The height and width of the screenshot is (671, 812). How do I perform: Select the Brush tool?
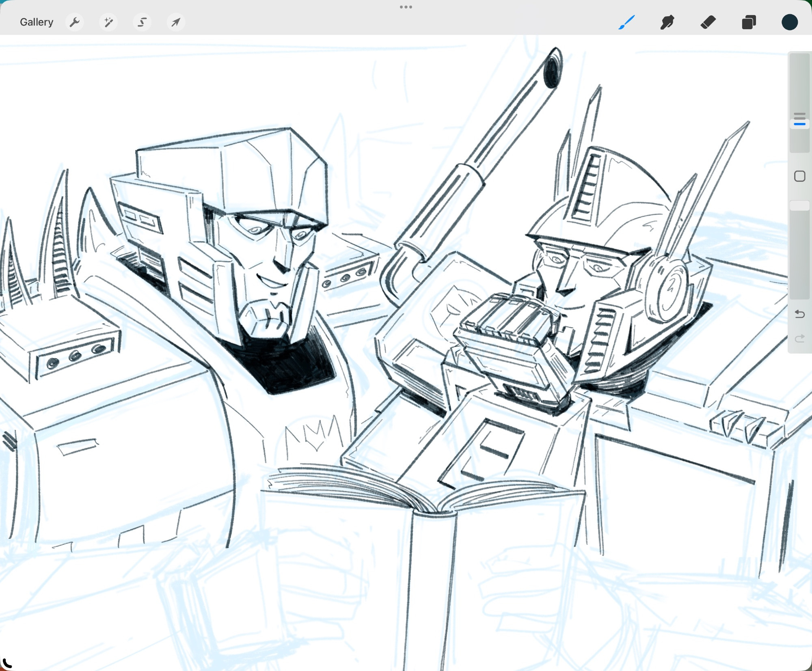pyautogui.click(x=626, y=22)
